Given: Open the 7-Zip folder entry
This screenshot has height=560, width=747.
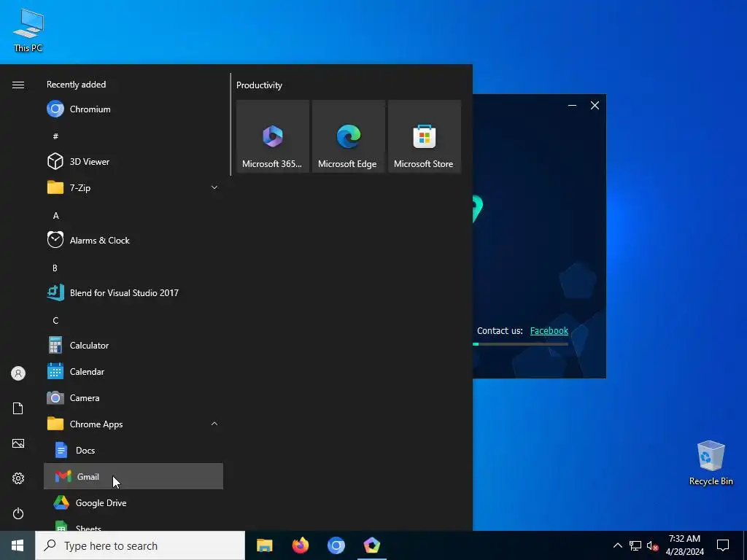Looking at the screenshot, I should tap(133, 187).
